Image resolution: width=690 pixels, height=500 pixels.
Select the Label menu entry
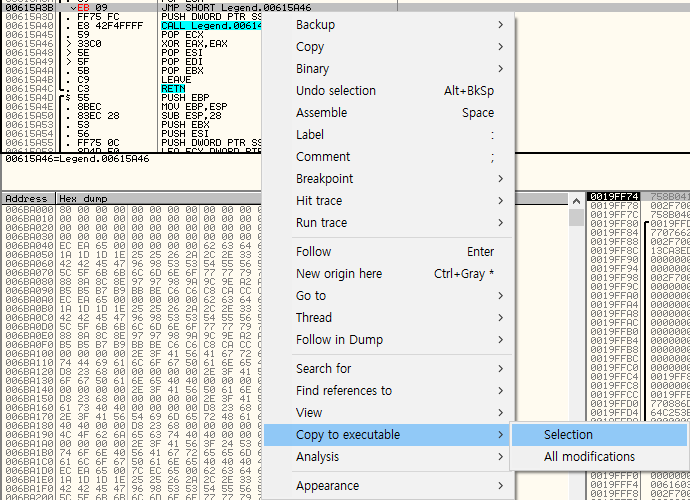click(x=388, y=135)
